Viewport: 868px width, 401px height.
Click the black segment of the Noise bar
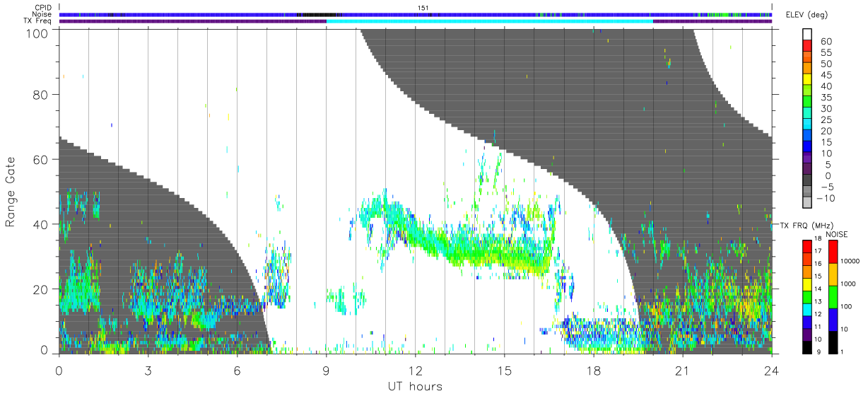pyautogui.click(x=318, y=14)
